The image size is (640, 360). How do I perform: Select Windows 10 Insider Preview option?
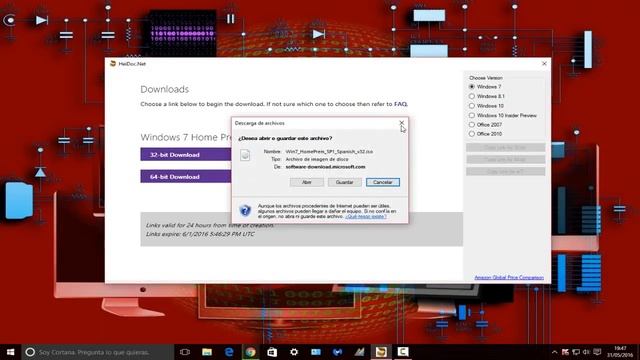[472, 116]
